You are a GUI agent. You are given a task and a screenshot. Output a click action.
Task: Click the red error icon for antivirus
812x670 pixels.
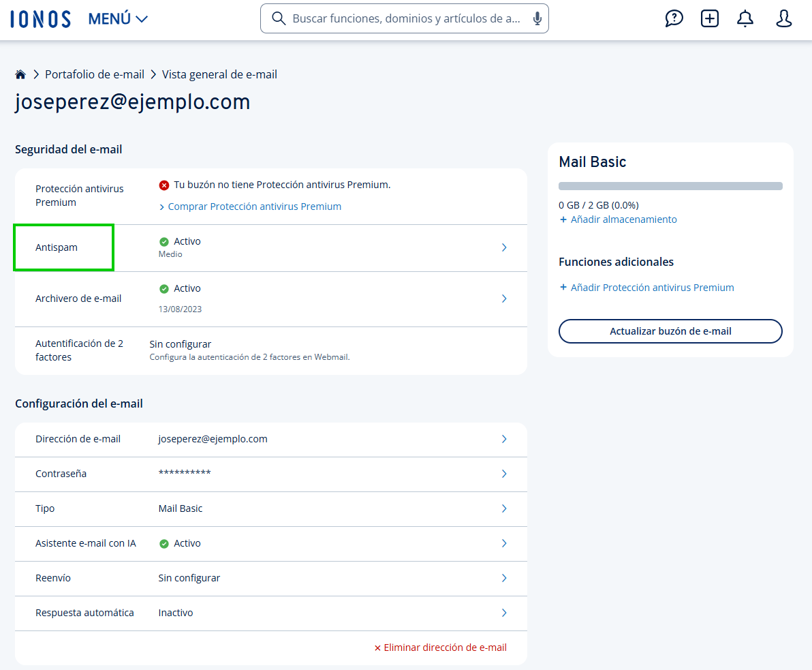point(164,185)
